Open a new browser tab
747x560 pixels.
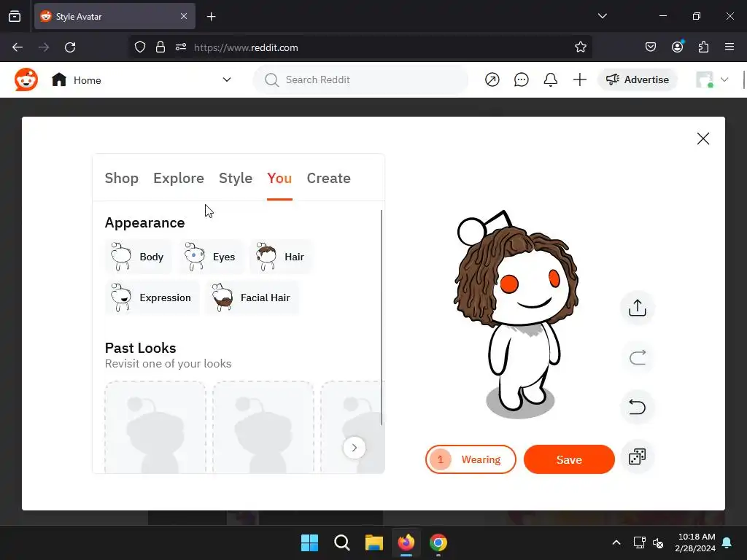point(211,17)
